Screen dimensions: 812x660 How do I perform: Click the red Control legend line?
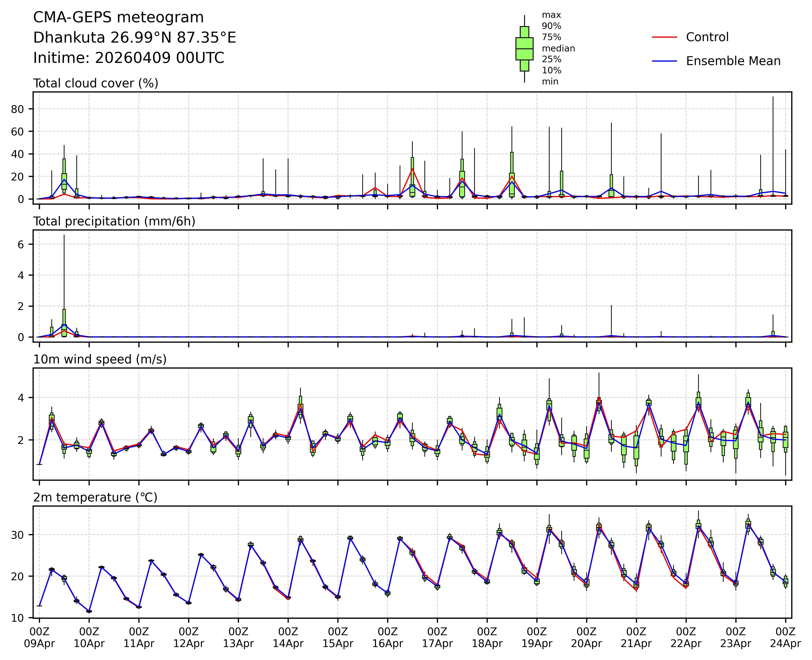(x=664, y=37)
